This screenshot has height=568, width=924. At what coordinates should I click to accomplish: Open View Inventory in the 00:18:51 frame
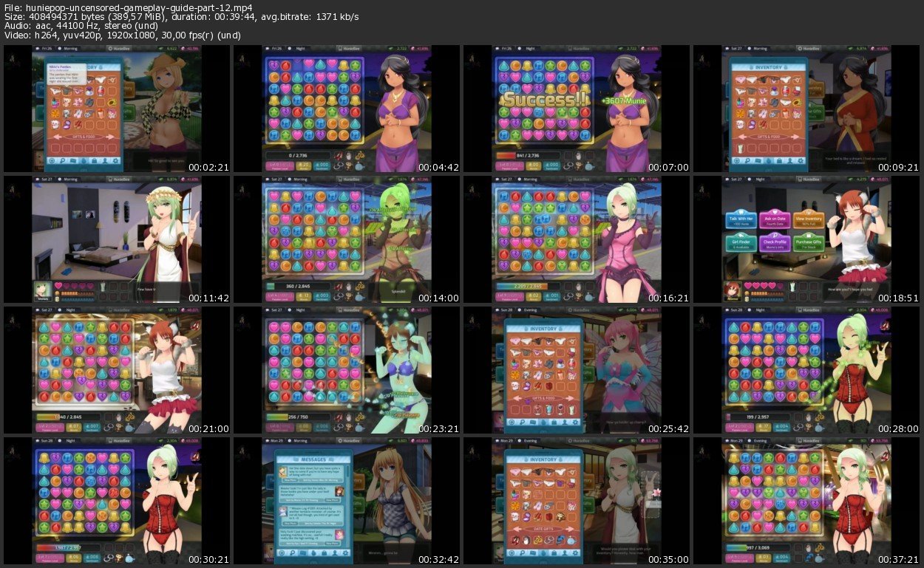coord(808,219)
